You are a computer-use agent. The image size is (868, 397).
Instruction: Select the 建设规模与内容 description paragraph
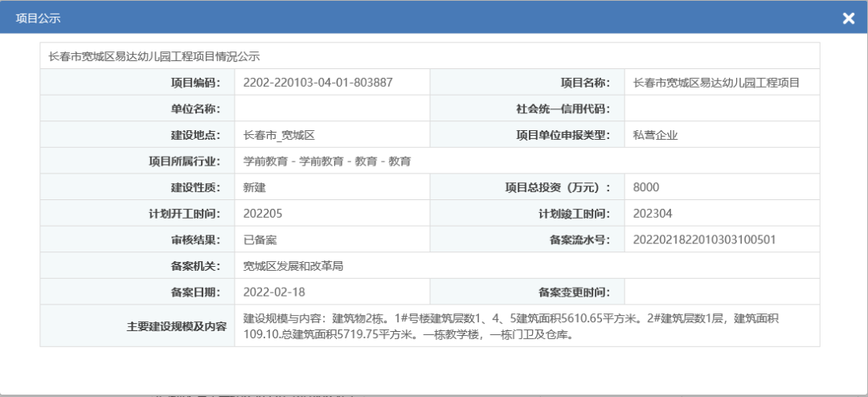(511, 326)
